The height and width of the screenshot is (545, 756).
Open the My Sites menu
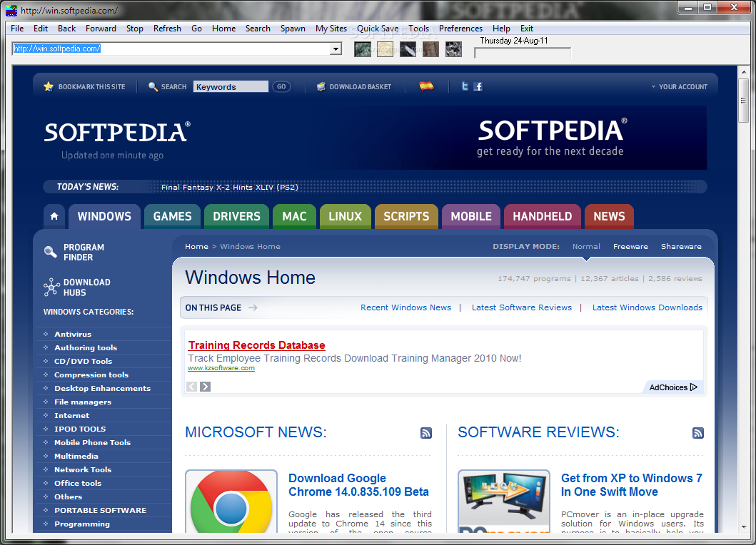[x=331, y=29]
